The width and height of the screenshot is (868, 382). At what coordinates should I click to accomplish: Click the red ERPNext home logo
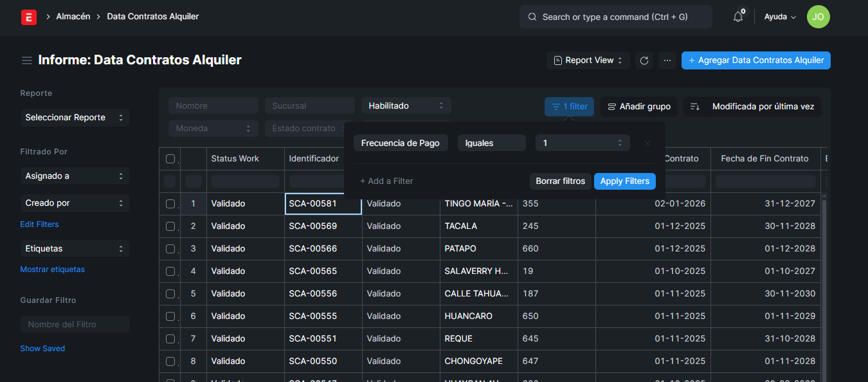tap(29, 17)
